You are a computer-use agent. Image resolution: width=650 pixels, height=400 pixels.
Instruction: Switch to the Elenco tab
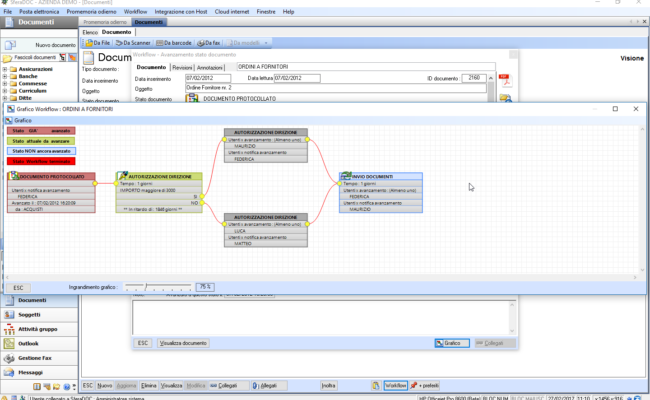tap(90, 32)
